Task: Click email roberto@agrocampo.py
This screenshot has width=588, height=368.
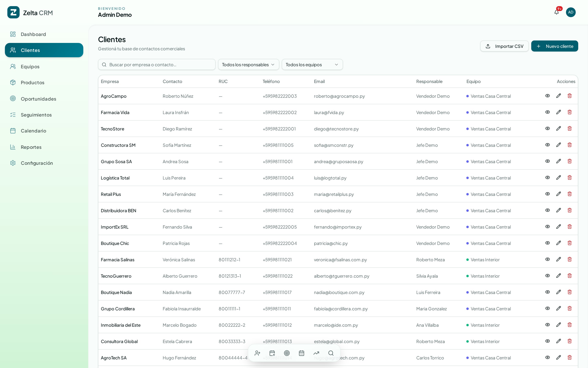Action: pyautogui.click(x=339, y=96)
